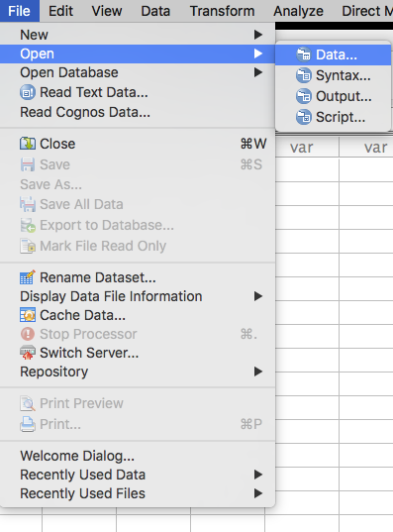
Task: Expand the Open Database submenu arrow
Action: tap(258, 72)
